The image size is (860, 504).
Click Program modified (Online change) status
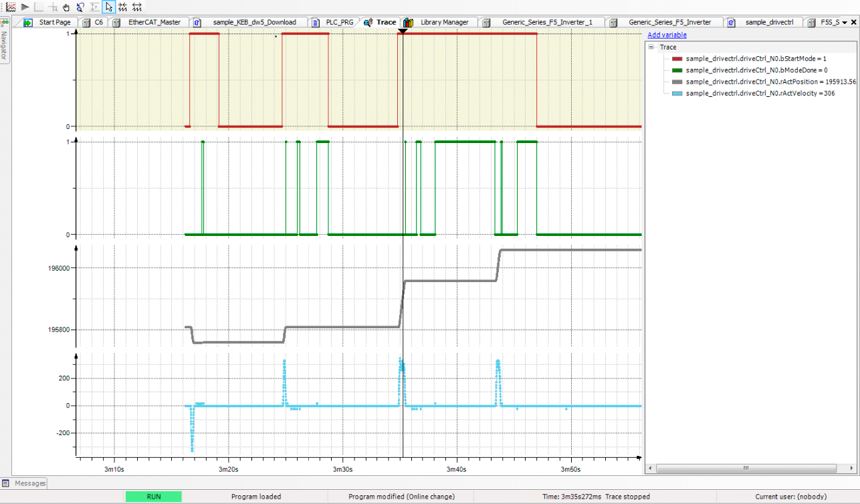point(401,497)
